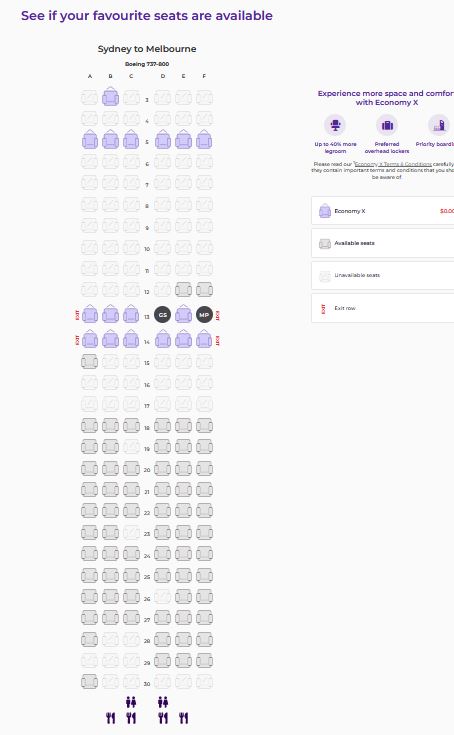Select available seat 12E
Image resolution: width=454 pixels, height=735 pixels.
tap(184, 290)
